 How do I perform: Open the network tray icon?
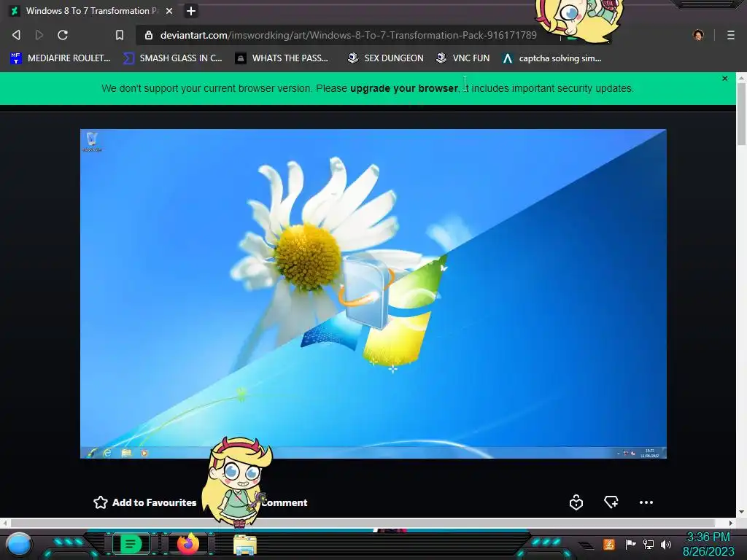(x=649, y=544)
